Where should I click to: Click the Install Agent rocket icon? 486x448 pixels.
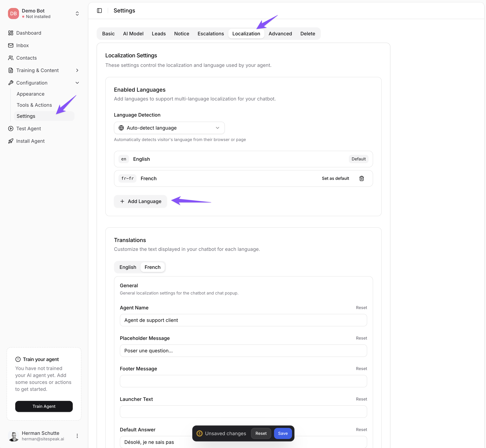(x=11, y=141)
